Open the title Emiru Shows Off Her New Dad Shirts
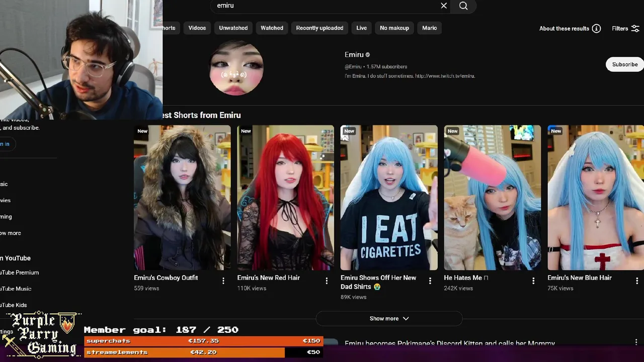644x362 pixels. pos(378,282)
